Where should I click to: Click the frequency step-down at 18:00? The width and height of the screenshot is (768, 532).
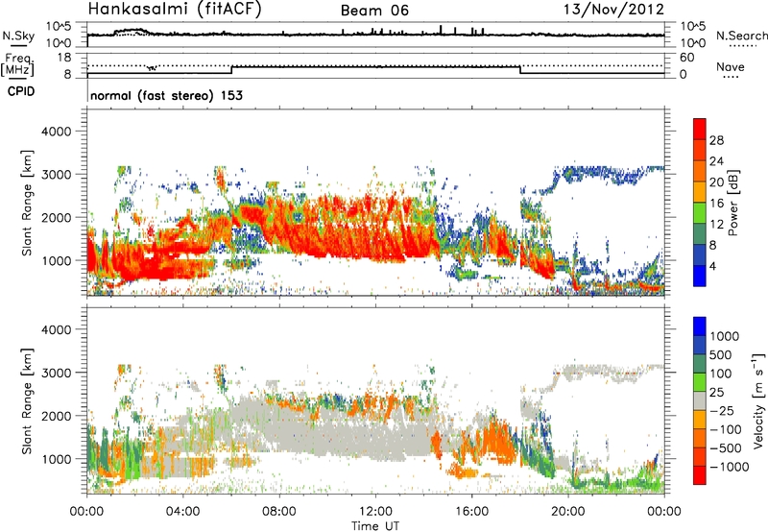[x=520, y=69]
